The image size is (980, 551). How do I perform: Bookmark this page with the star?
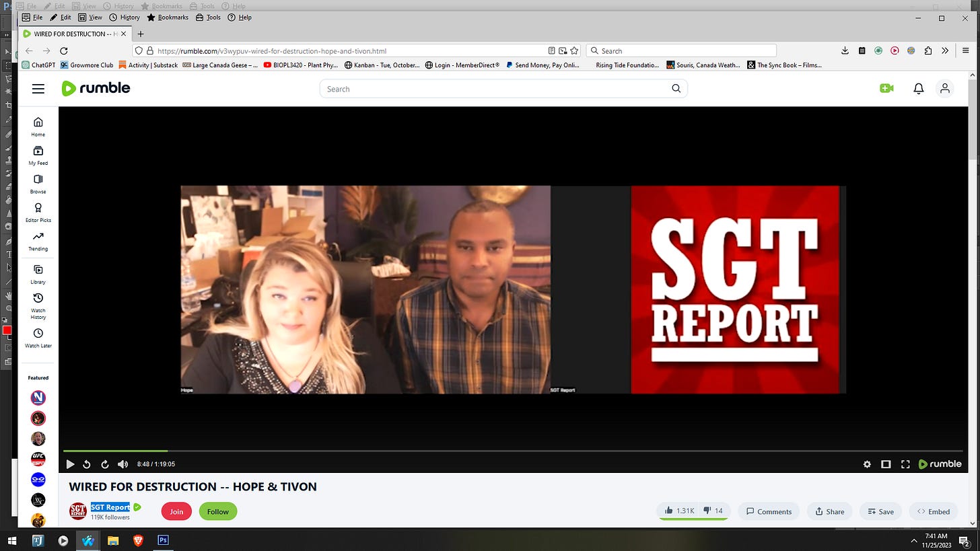point(574,50)
